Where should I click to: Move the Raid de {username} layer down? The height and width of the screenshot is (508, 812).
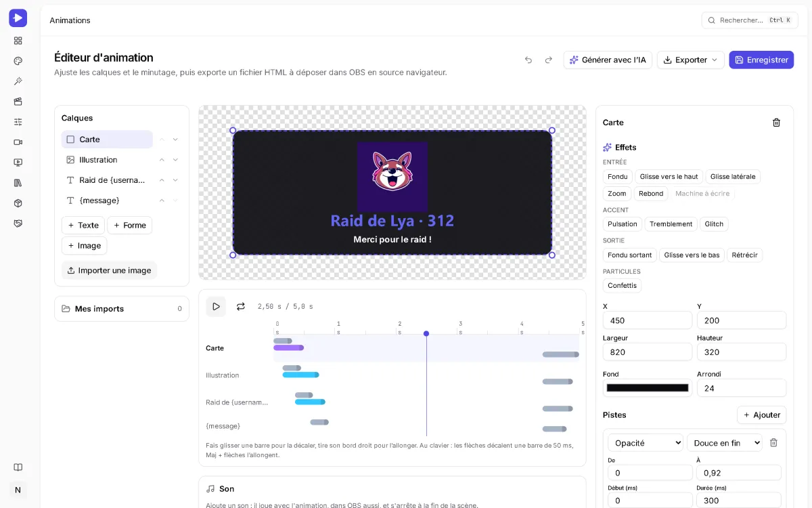pos(175,180)
